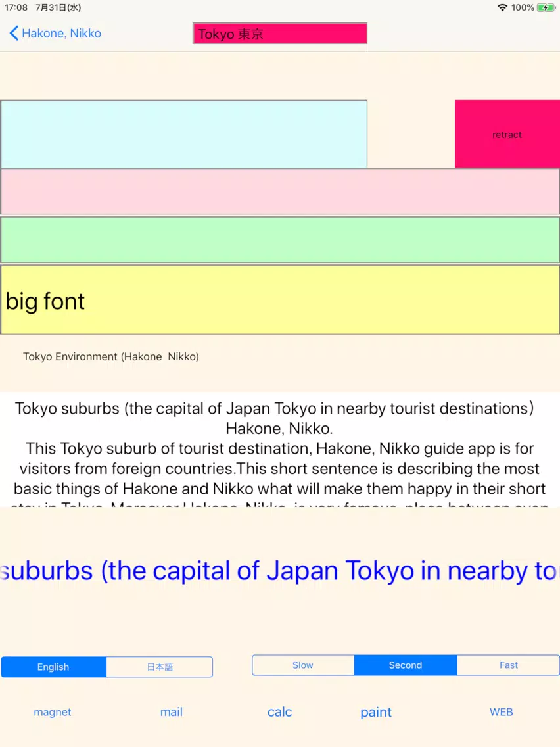Tap the Tokyo suburbs description text

click(280, 449)
